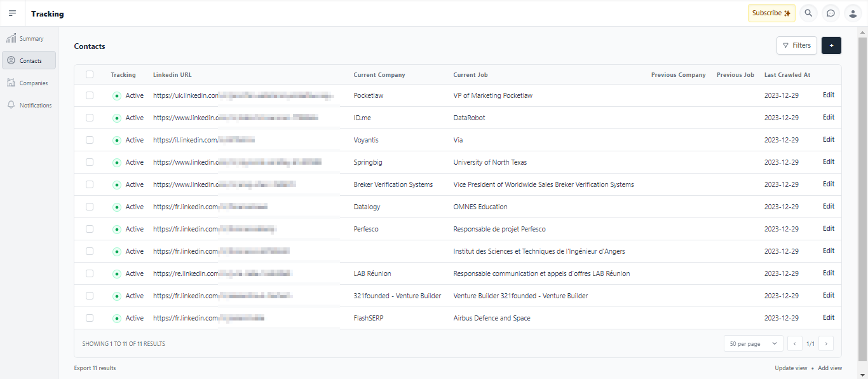Click the 'DataRobot' job cell
Image resolution: width=868 pixels, height=379 pixels.
tap(470, 118)
